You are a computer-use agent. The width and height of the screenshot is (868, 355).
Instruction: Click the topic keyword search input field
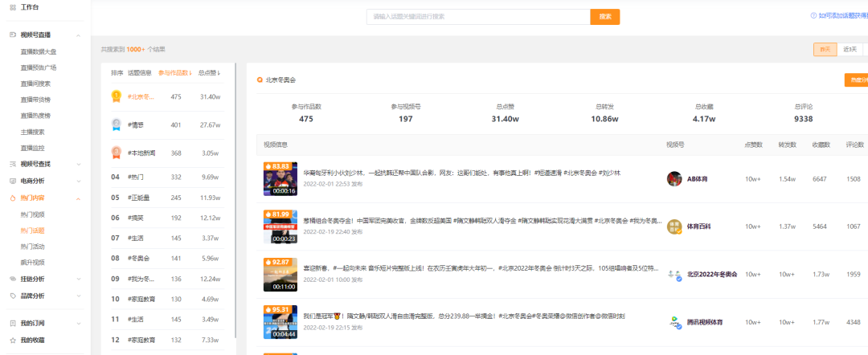pos(477,16)
